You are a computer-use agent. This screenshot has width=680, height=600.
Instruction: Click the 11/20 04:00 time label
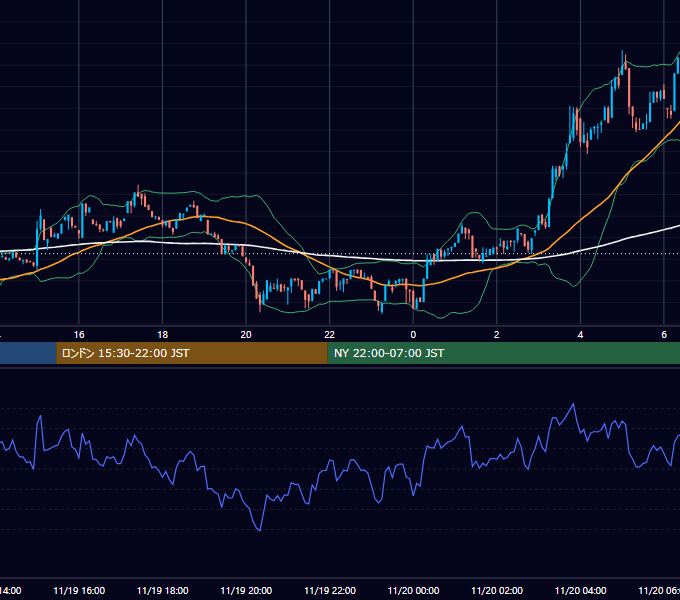point(581,590)
